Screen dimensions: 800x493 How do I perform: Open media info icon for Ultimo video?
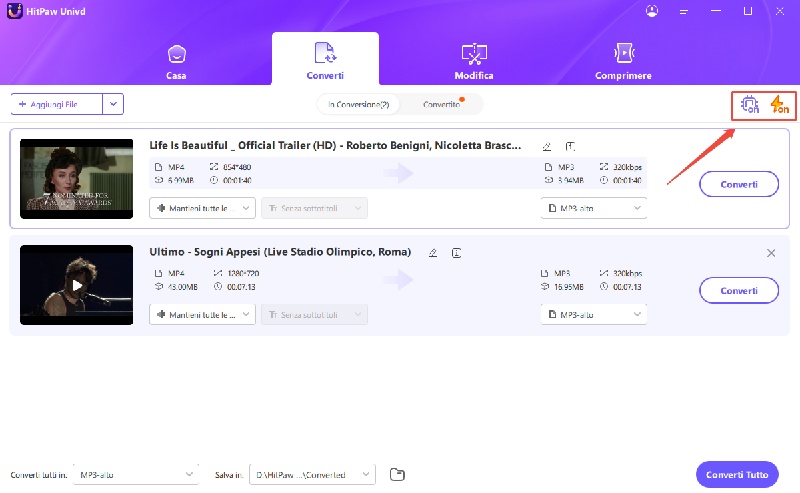point(455,253)
